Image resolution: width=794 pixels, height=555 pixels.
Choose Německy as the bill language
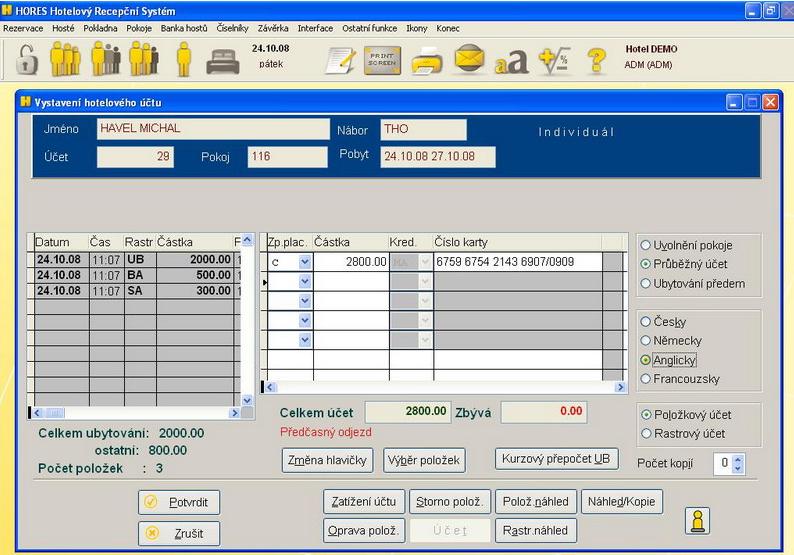646,340
